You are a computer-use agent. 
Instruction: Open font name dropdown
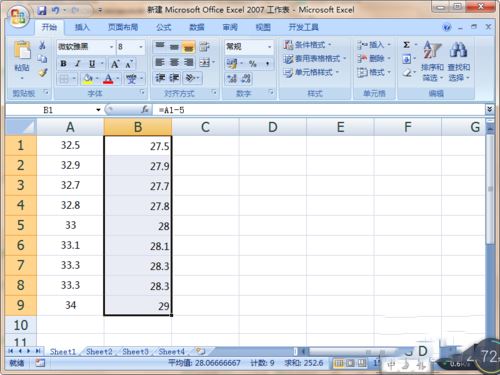click(112, 47)
